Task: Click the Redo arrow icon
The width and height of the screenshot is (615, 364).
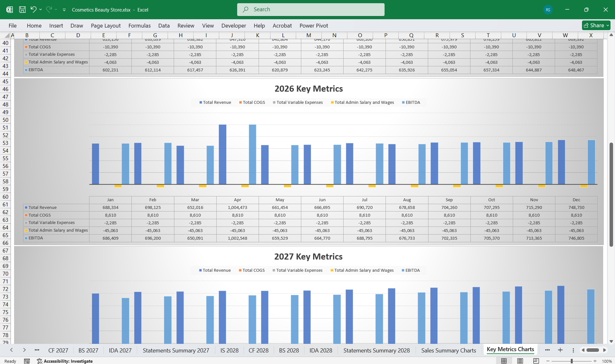Action: click(49, 10)
